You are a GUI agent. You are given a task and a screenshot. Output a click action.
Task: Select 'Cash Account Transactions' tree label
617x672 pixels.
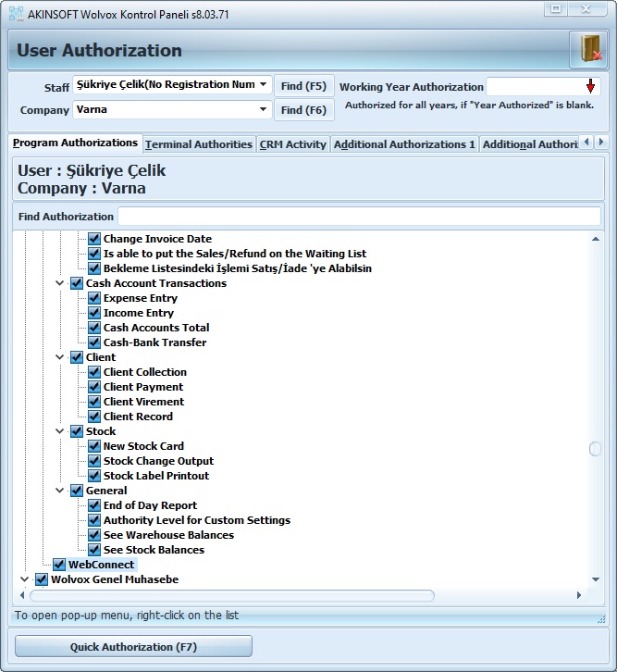(x=155, y=283)
